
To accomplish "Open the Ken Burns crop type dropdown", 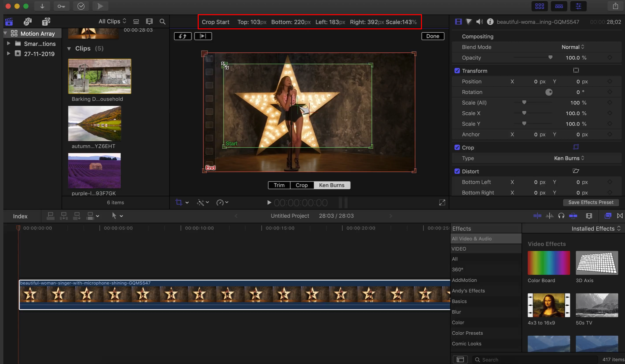I will point(569,158).
